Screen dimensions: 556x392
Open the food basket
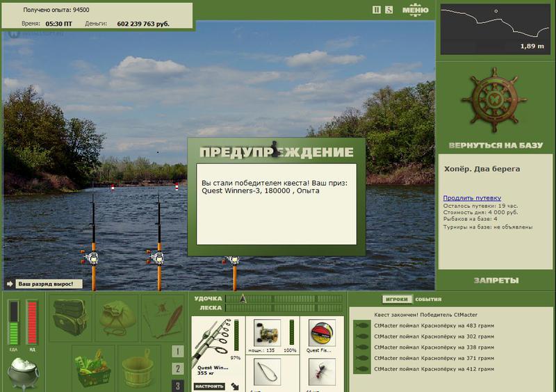[93, 368]
